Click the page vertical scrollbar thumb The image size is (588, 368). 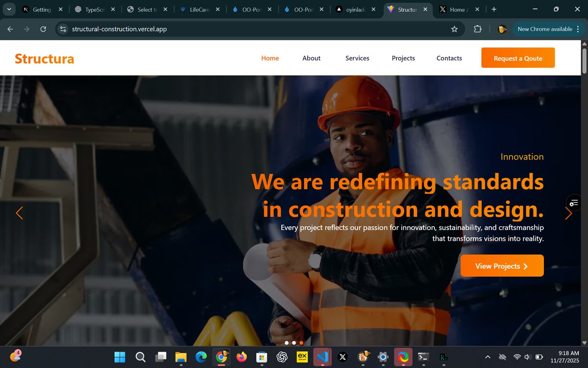pos(584,61)
